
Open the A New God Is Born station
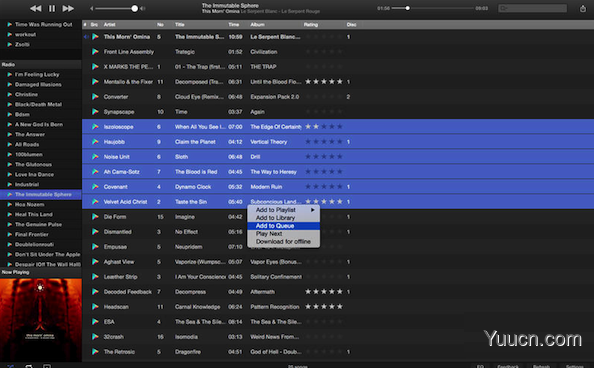[39, 124]
